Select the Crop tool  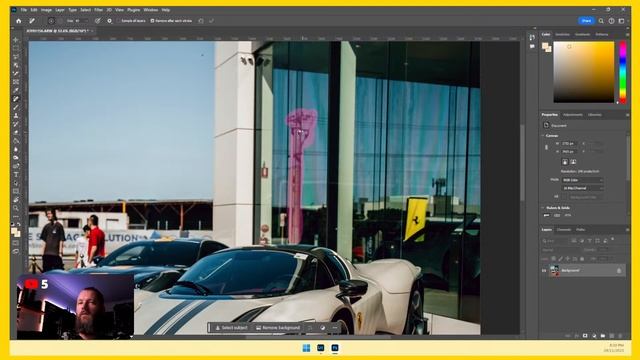16,74
